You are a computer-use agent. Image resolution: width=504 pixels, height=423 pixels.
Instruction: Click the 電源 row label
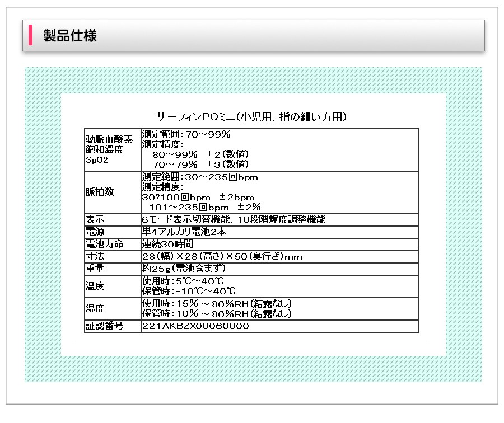click(x=95, y=232)
